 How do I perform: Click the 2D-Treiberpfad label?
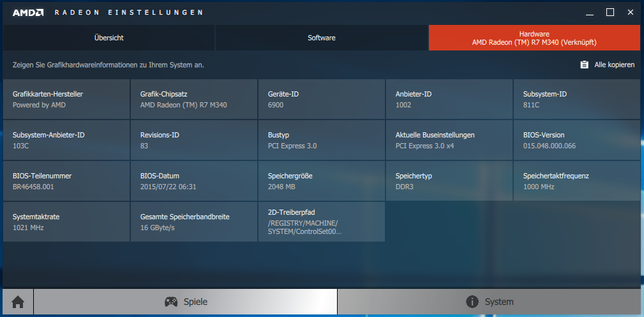[x=291, y=212]
